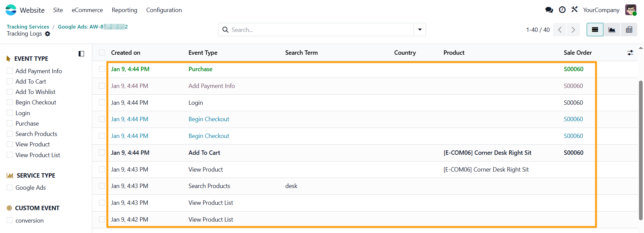
Task: Open optional columns settings icon
Action: [x=631, y=53]
